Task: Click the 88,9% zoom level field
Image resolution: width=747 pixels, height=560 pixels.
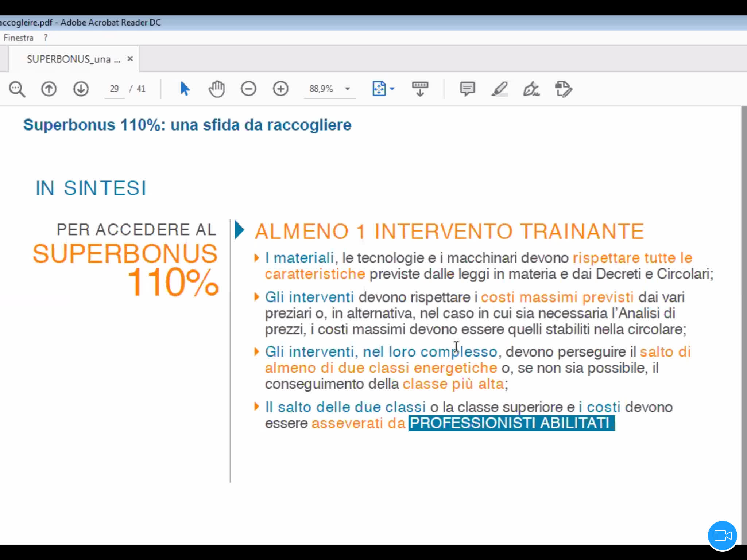Action: (x=321, y=89)
